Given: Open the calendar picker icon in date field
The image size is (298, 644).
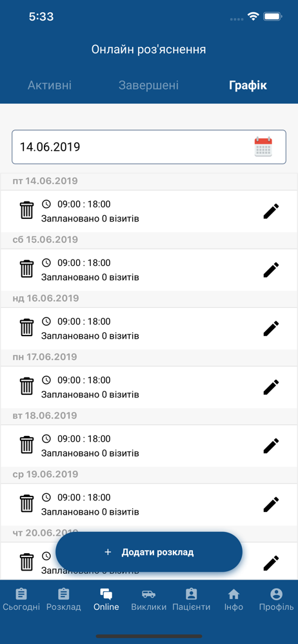Looking at the screenshot, I should (x=263, y=147).
